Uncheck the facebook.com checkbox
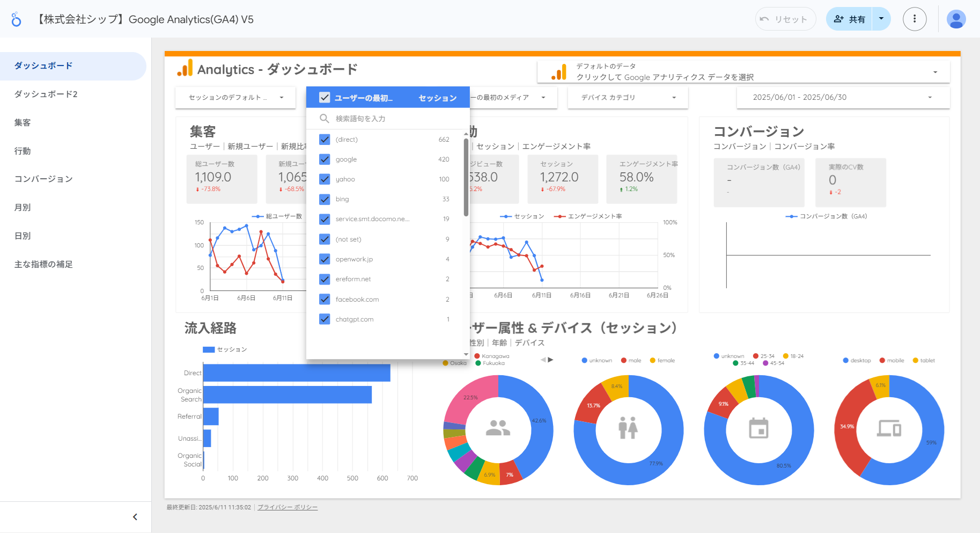Screen dimensions: 980x533 [325, 300]
